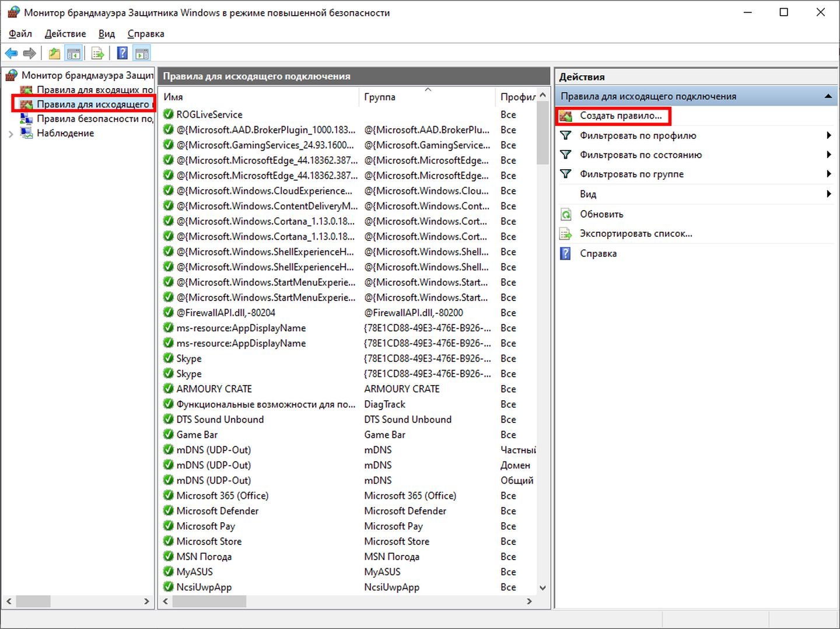
Task: Click the green refresh icon beside Обновить
Action: (565, 214)
